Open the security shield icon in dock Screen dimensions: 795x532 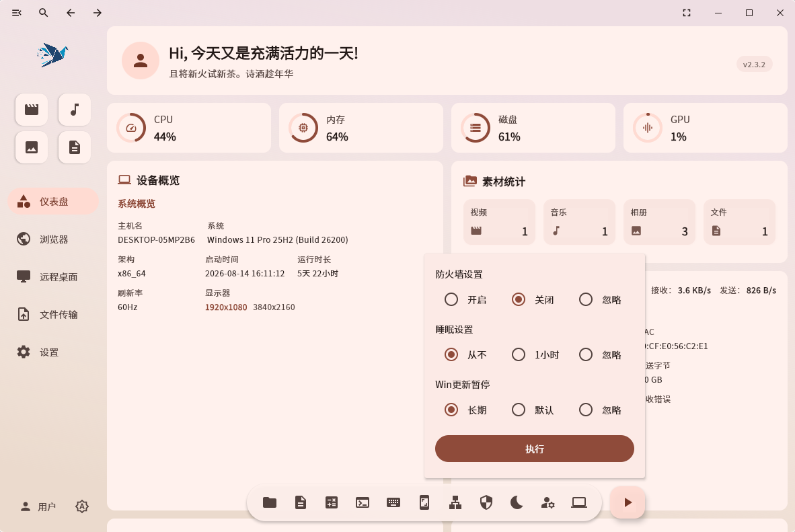486,502
